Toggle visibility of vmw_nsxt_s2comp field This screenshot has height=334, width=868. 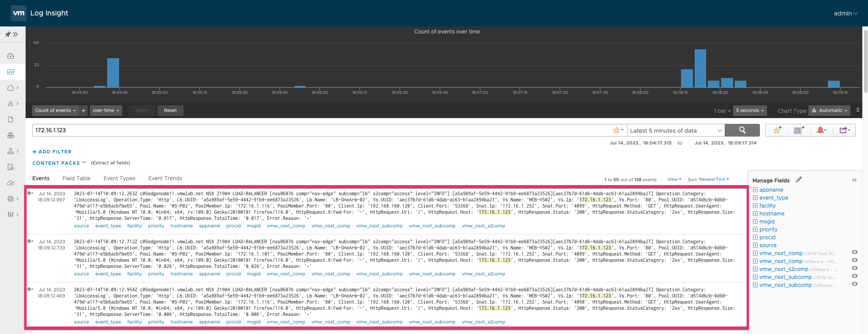pyautogui.click(x=854, y=268)
